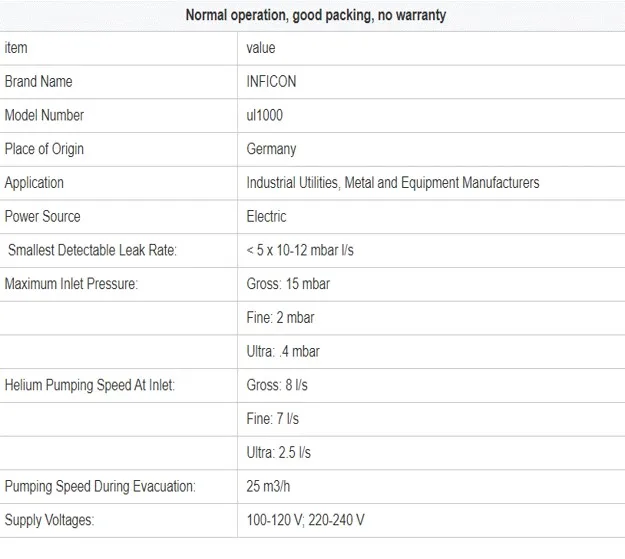The image size is (625, 559).
Task: Select the Fine: 7 l/s cell
Action: point(273,419)
